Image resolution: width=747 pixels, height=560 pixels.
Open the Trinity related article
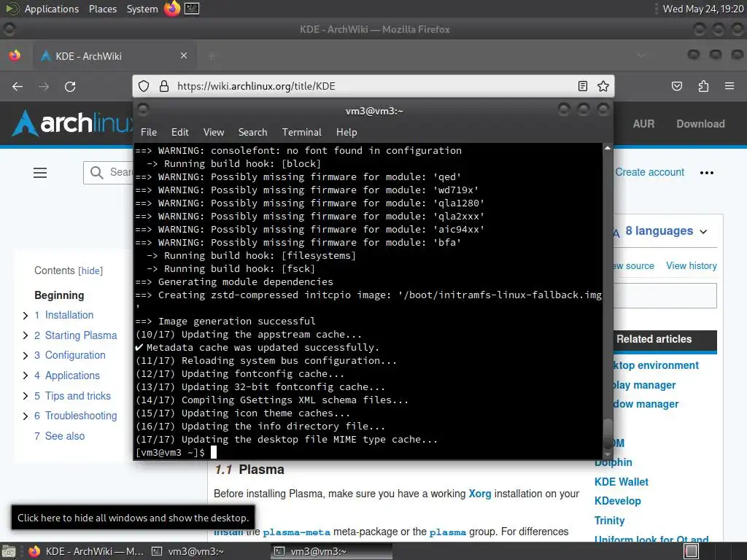(x=609, y=521)
